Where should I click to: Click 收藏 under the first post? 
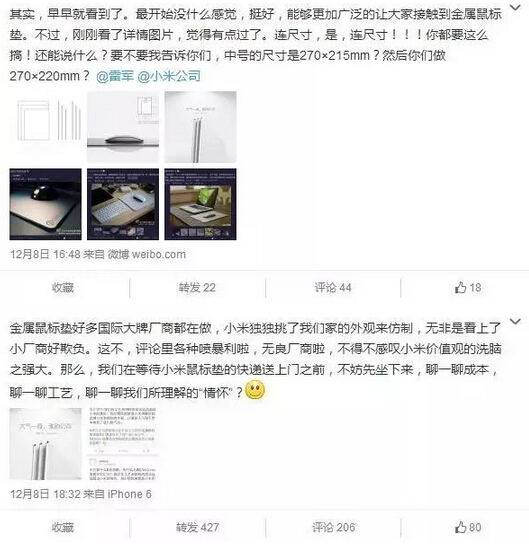pos(63,288)
